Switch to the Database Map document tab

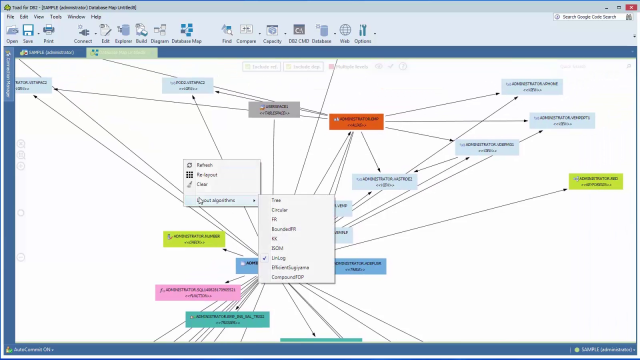tap(122, 53)
